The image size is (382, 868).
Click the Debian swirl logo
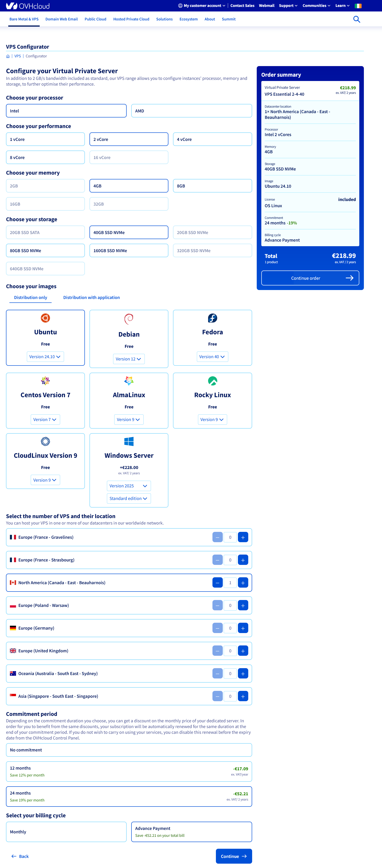tap(129, 319)
